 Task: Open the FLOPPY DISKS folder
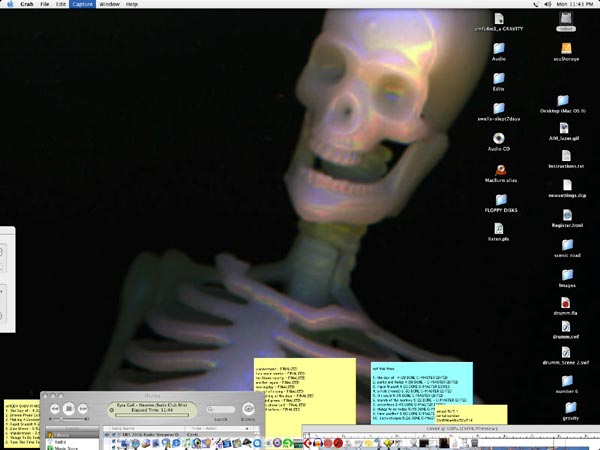(501, 200)
